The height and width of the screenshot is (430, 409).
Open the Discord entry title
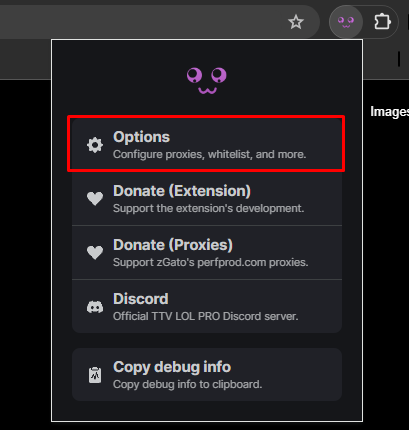(x=141, y=299)
